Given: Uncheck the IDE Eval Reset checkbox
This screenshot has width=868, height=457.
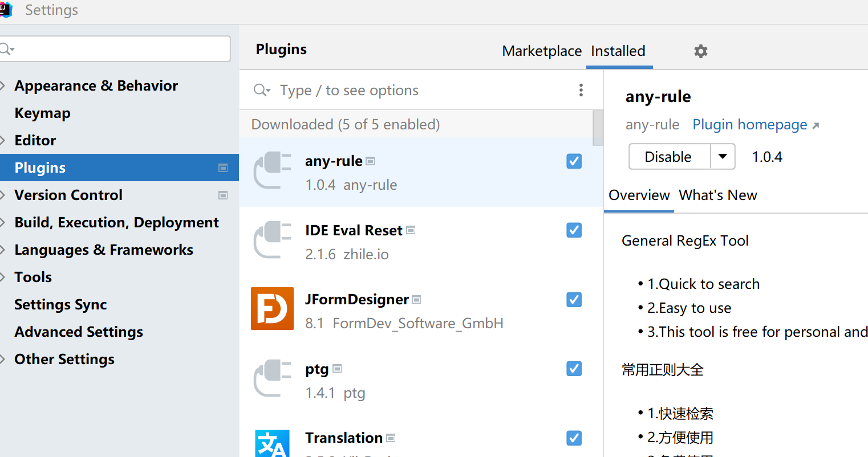Looking at the screenshot, I should [x=574, y=230].
